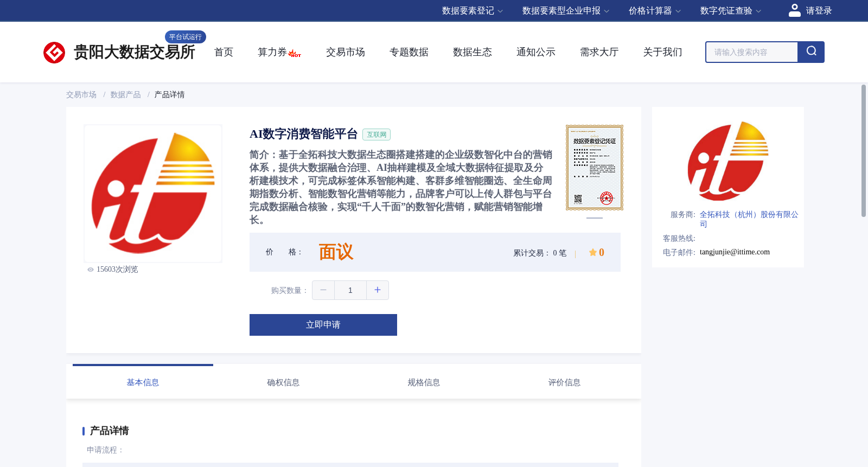
Task: Click the HOT flame badge beside 算力券
Action: coord(295,54)
